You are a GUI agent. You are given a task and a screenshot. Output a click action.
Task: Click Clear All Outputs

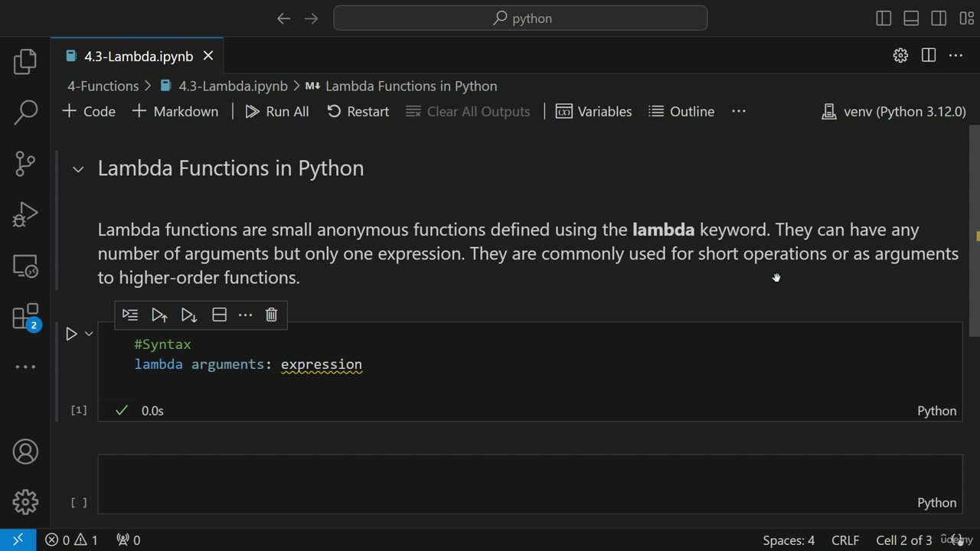pyautogui.click(x=468, y=111)
